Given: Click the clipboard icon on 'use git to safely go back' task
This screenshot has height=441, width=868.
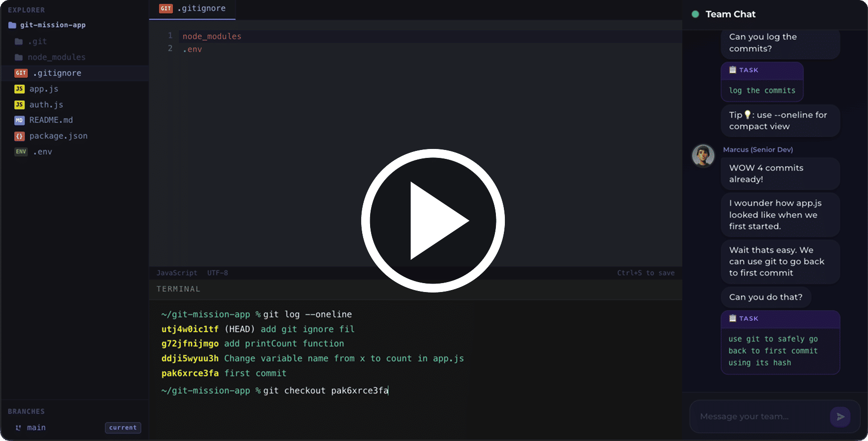Looking at the screenshot, I should tap(733, 318).
